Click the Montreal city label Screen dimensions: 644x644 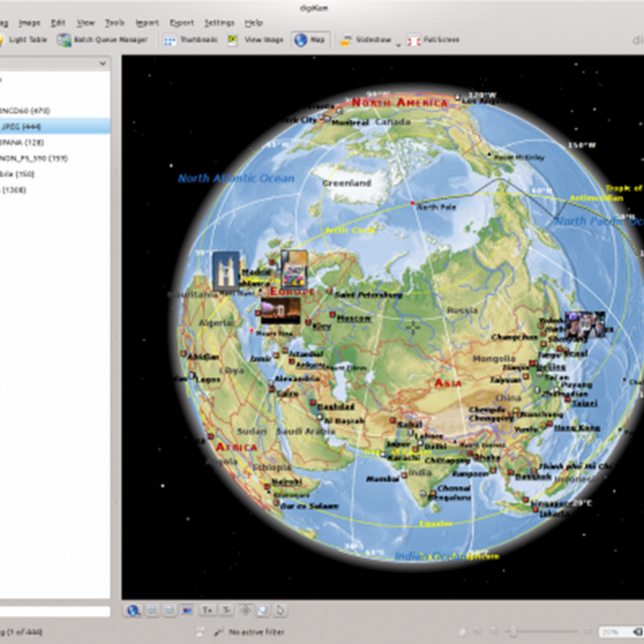[x=350, y=122]
